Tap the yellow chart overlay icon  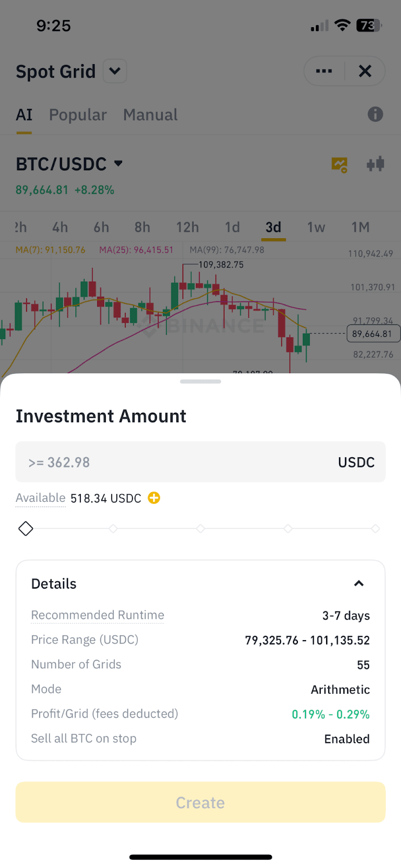pos(340,164)
